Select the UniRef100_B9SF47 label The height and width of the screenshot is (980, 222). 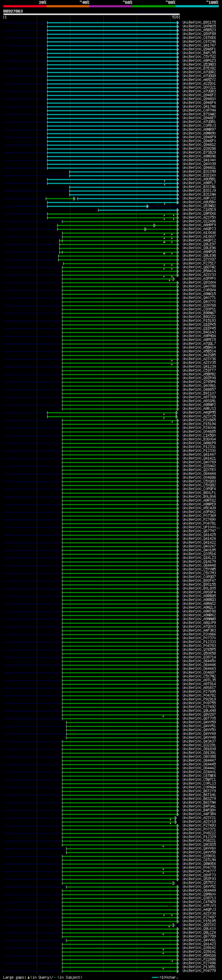(x=199, y=581)
